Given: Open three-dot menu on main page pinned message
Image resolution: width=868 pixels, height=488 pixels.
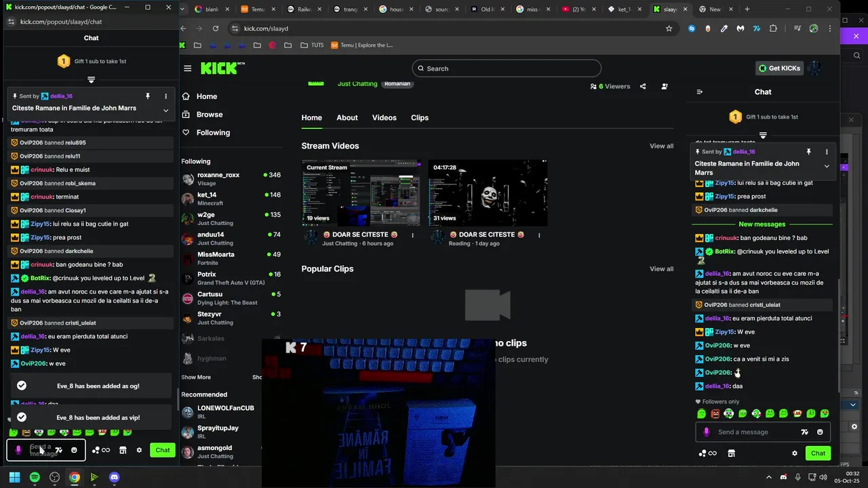Looking at the screenshot, I should (x=826, y=152).
